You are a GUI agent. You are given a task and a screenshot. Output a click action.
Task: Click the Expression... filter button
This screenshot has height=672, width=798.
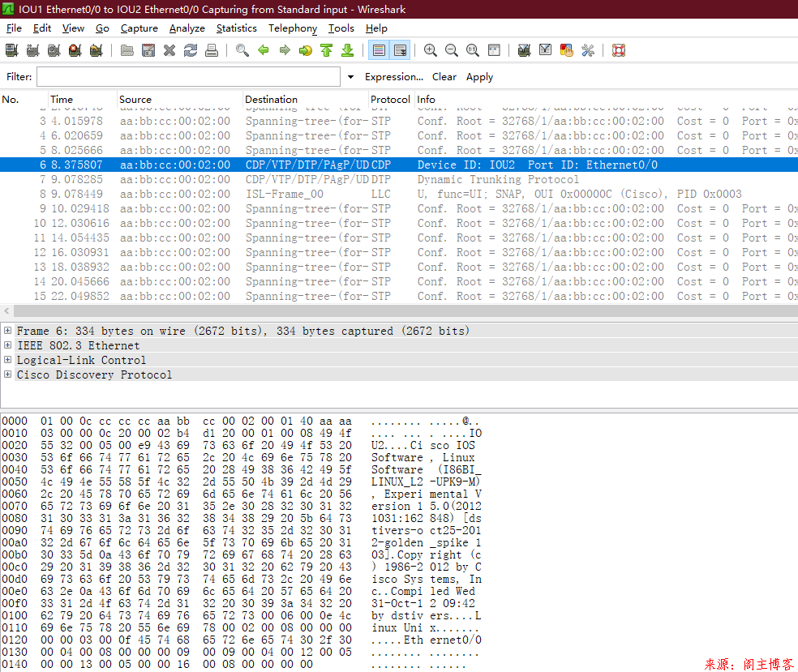394,77
